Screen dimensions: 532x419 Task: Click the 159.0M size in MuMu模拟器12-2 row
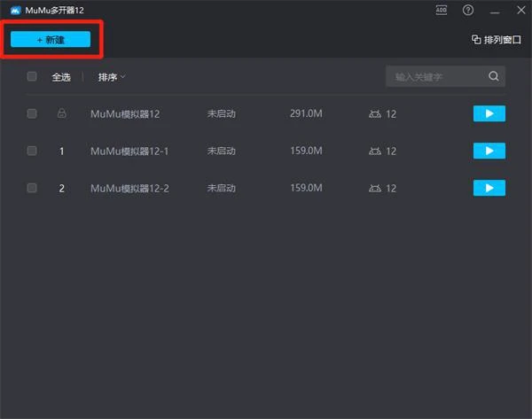[306, 188]
